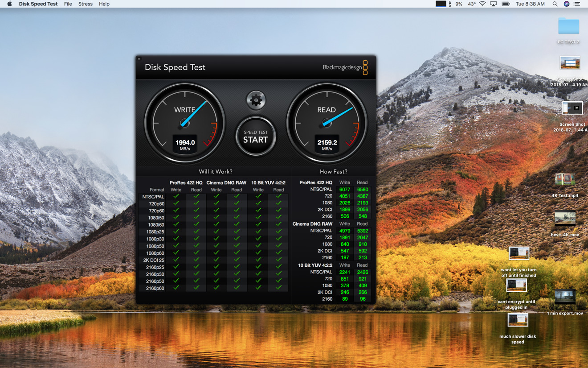588x368 pixels.
Task: Click 10 Bit YUV NTSC/PAL write value 2241
Action: [345, 272]
